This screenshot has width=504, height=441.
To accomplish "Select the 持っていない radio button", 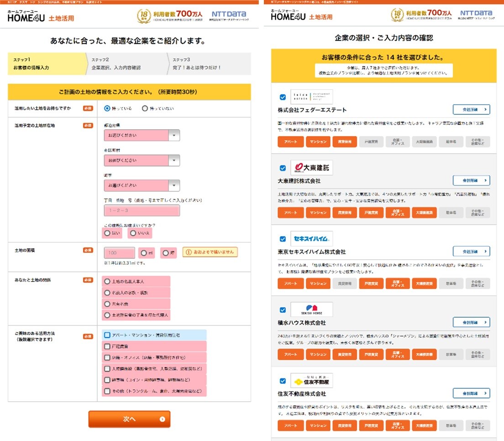I will tap(145, 109).
